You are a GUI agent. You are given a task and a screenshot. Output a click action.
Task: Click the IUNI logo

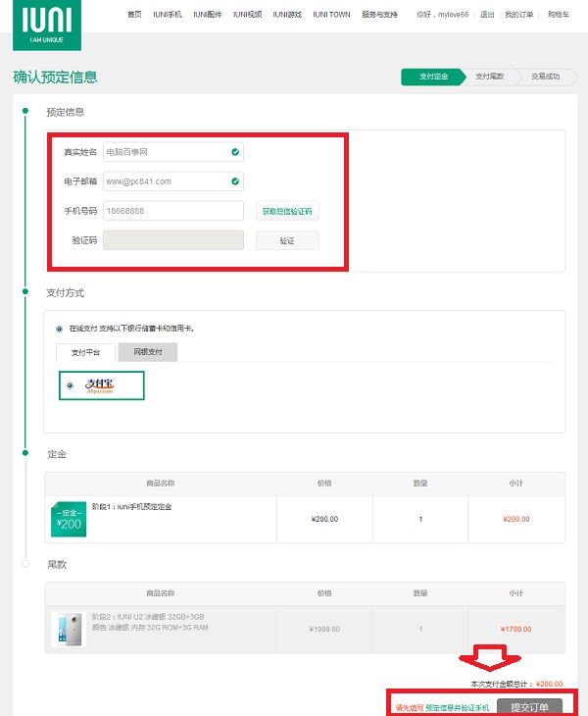47,25
